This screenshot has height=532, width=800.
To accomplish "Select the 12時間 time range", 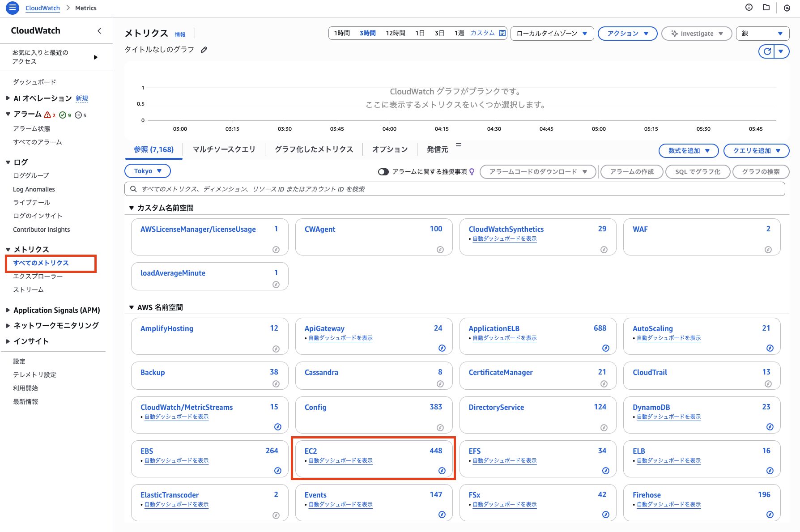I will pyautogui.click(x=396, y=33).
